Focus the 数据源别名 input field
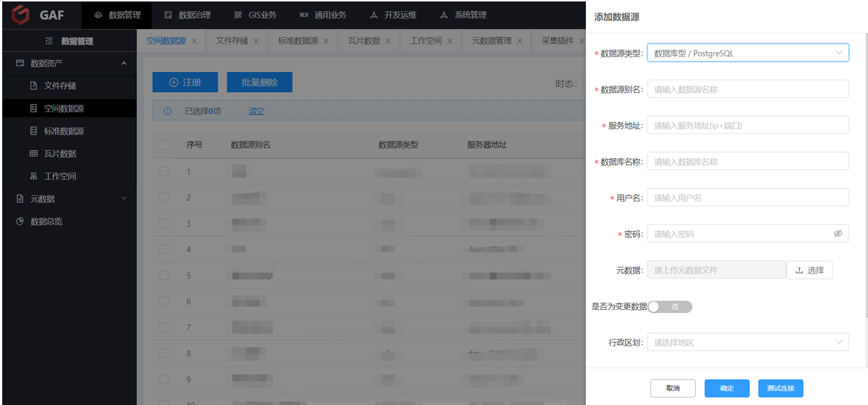The width and height of the screenshot is (868, 405). [x=748, y=88]
